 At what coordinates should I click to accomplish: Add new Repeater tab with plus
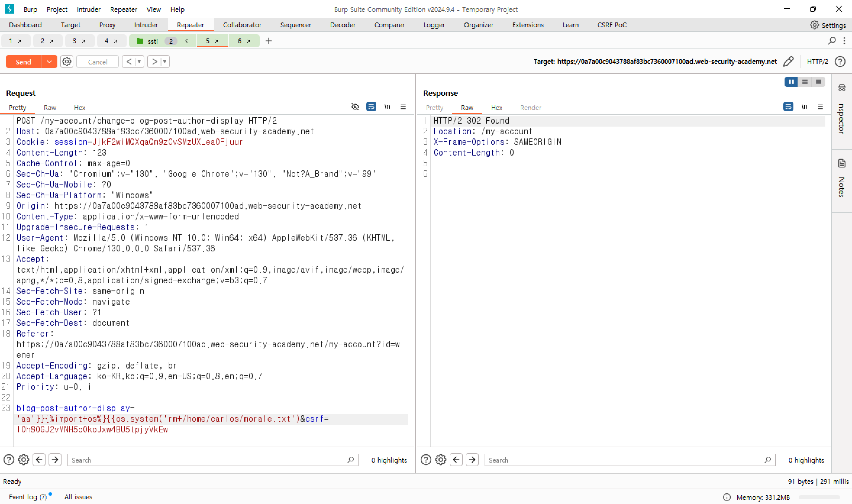coord(269,41)
